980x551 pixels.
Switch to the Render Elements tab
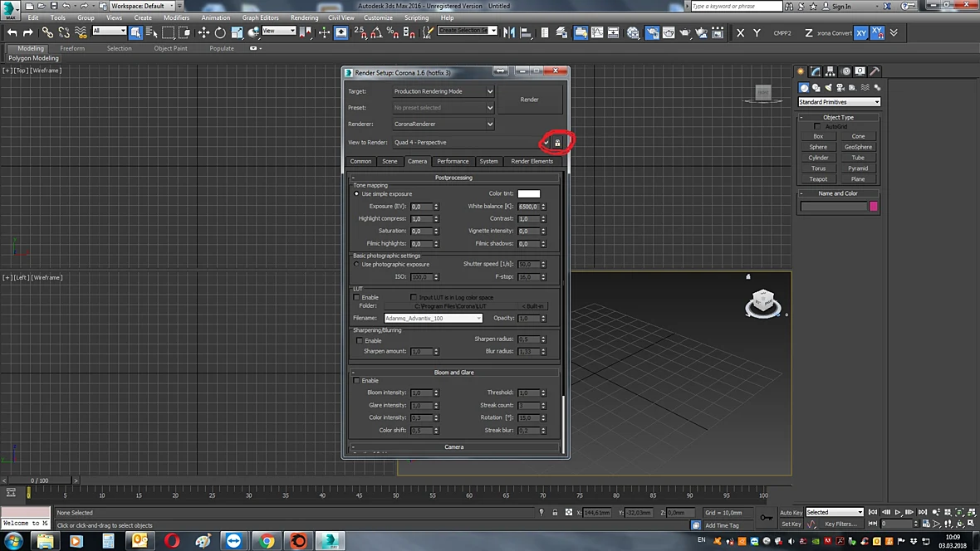pyautogui.click(x=532, y=161)
